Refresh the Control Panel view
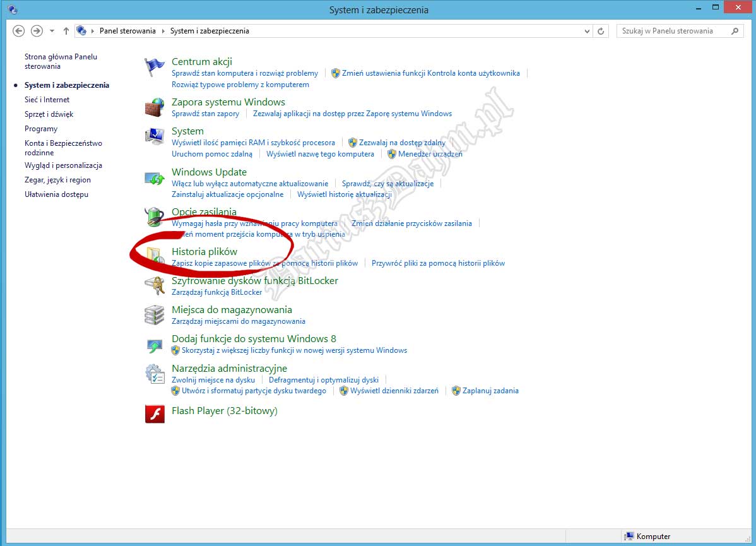 601,31
